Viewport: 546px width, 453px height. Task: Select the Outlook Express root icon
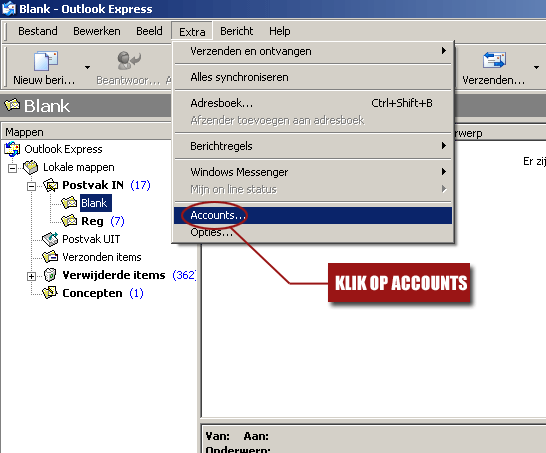pyautogui.click(x=13, y=149)
